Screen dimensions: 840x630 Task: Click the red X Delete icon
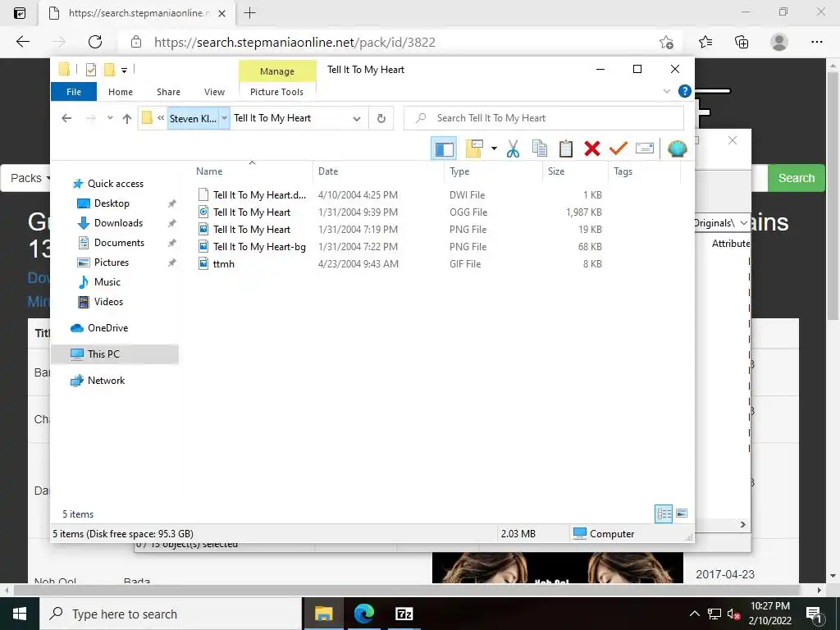(x=592, y=148)
